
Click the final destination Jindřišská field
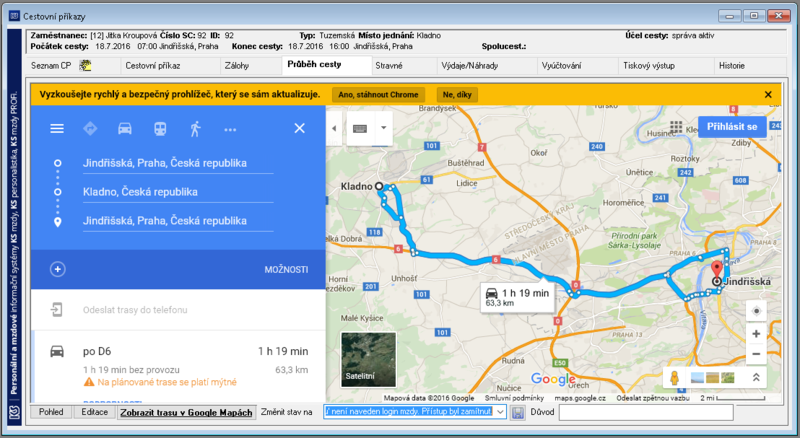click(178, 221)
